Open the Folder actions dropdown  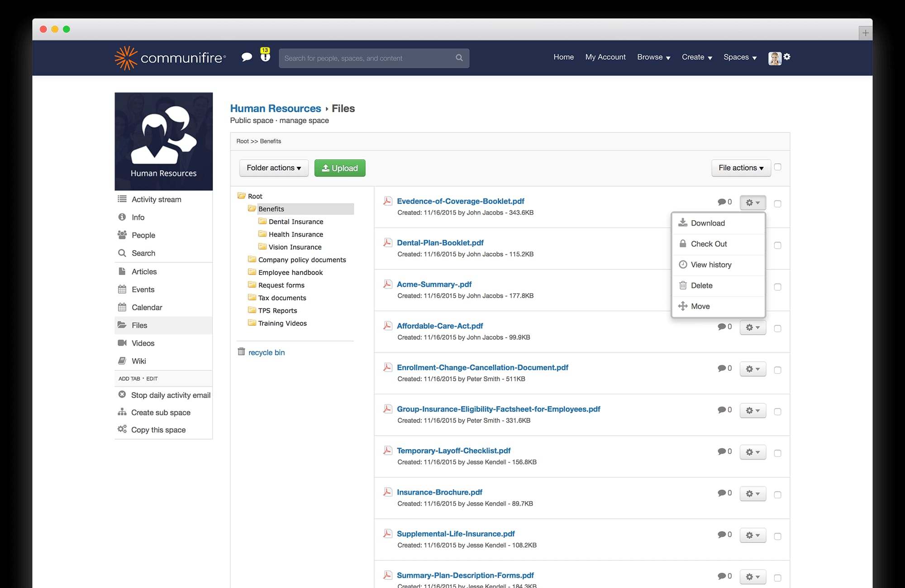coord(273,168)
